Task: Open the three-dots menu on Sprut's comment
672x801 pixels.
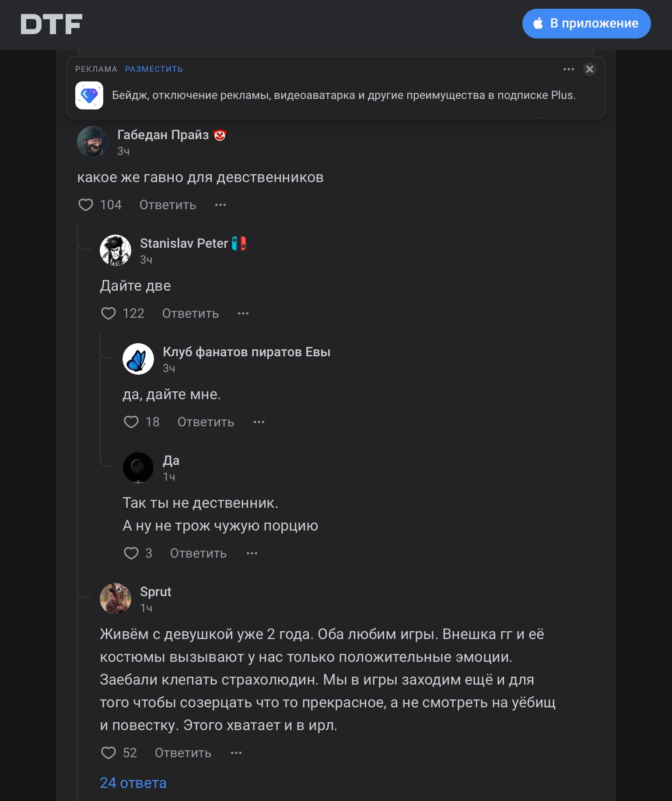Action: click(236, 753)
